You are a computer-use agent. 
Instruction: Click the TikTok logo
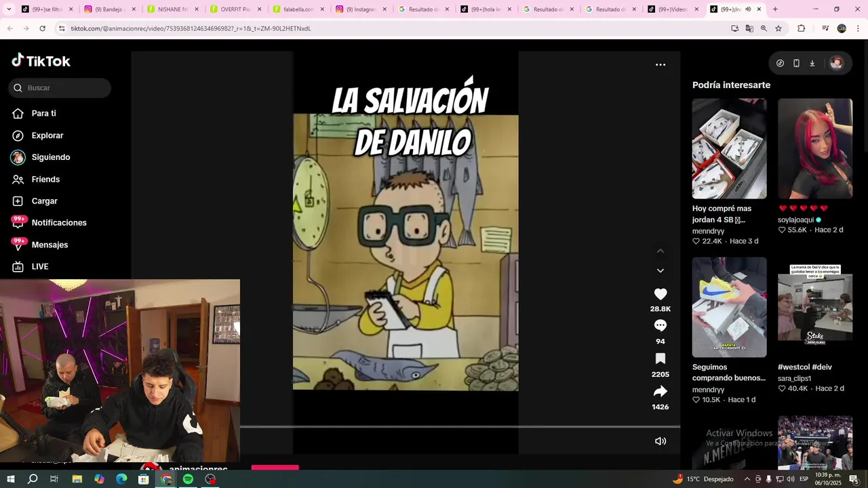point(41,61)
